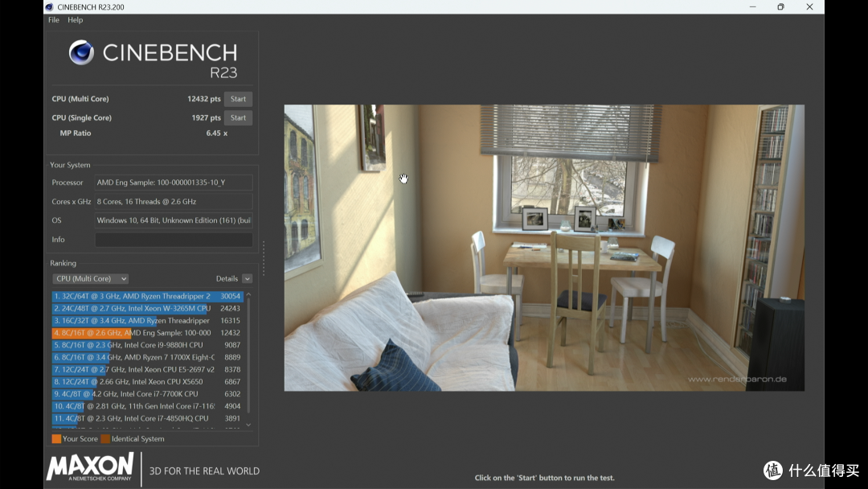Screen dimensions: 868x489
Task: Click the MAXON logo
Action: tap(90, 466)
